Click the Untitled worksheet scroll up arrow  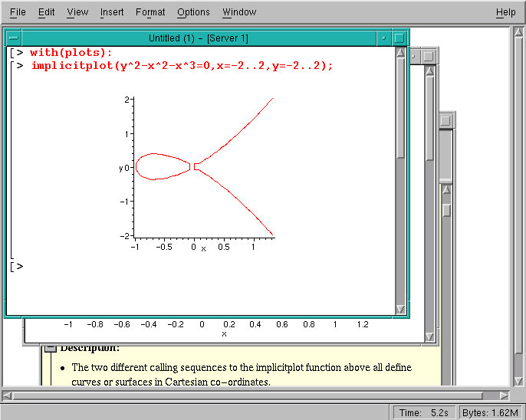tap(400, 52)
